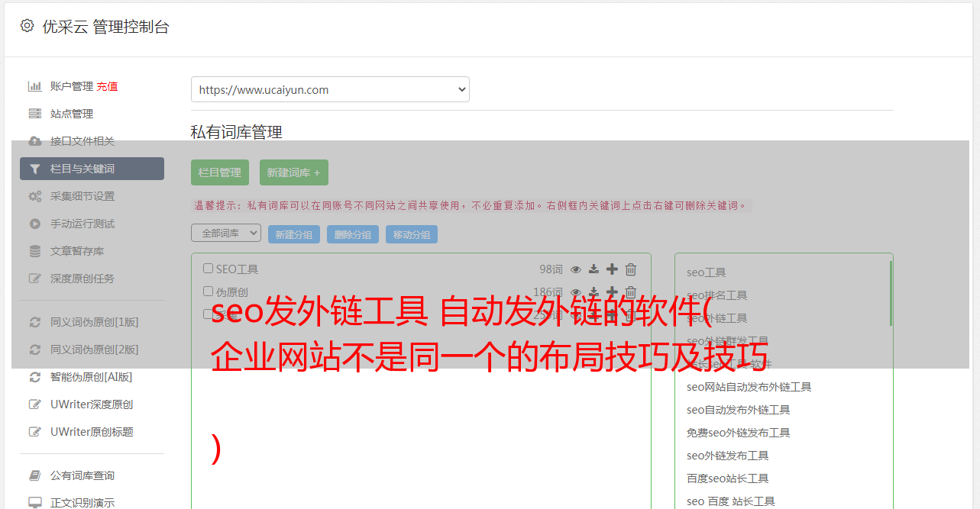Click the red 充值 recharge link

(x=107, y=86)
